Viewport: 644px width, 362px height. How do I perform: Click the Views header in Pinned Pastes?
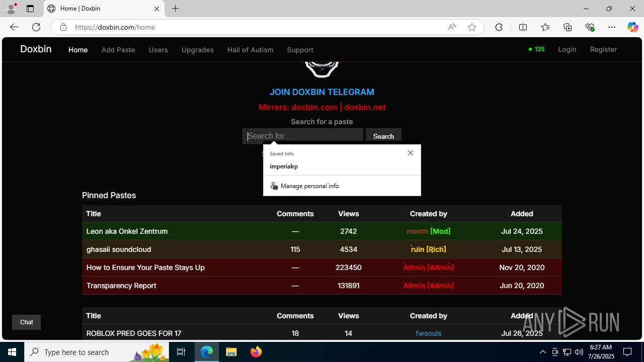348,214
